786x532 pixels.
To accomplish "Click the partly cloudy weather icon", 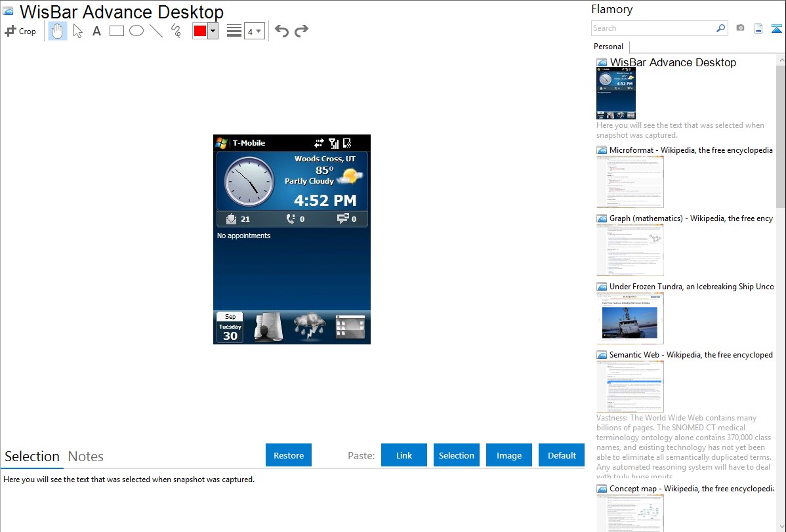I will pos(350,176).
